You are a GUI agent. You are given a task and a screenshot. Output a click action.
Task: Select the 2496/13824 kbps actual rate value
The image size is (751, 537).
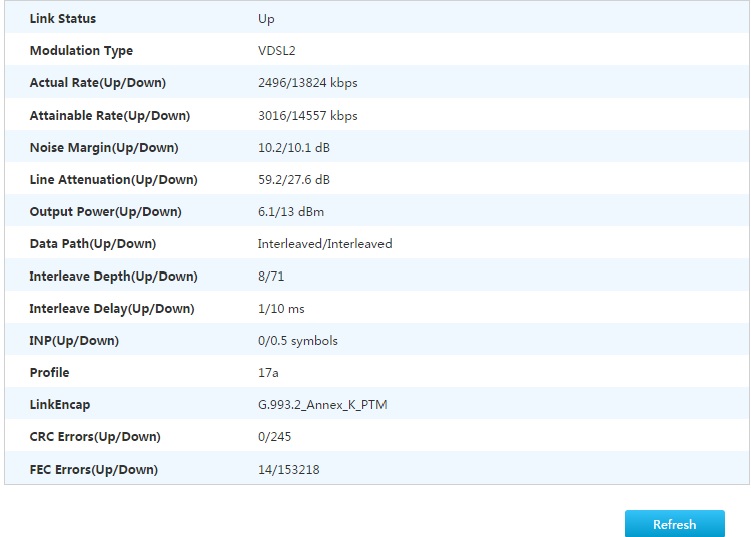coord(307,83)
